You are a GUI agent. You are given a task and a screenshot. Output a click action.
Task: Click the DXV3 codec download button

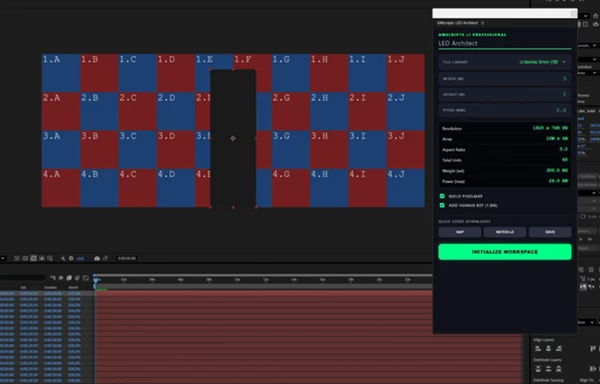pos(550,232)
